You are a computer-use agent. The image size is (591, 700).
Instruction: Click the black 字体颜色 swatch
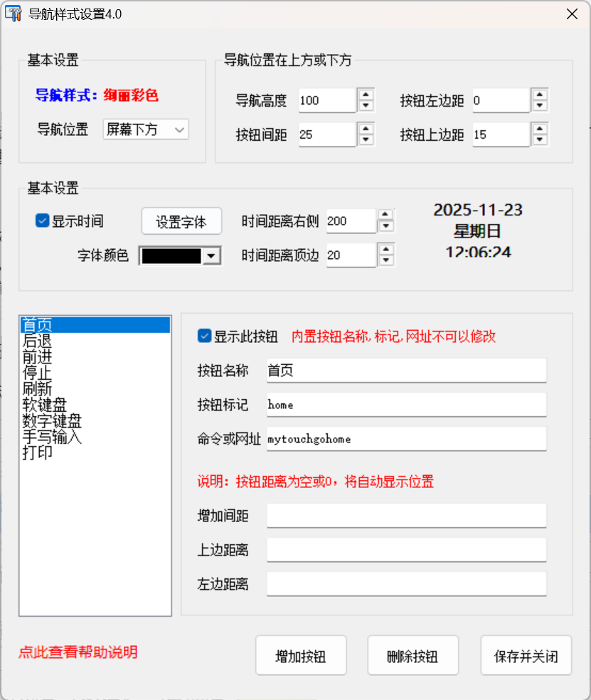click(171, 257)
